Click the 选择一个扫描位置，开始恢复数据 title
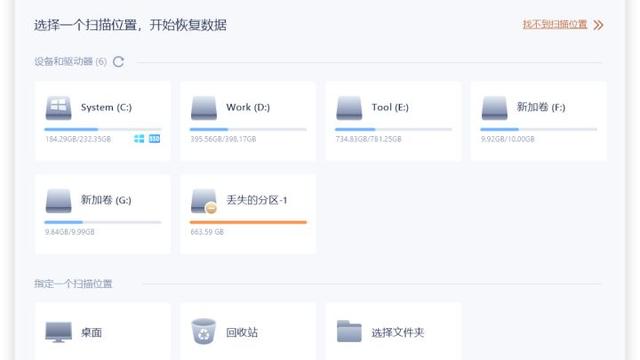The width and height of the screenshot is (640, 360). pos(130,25)
